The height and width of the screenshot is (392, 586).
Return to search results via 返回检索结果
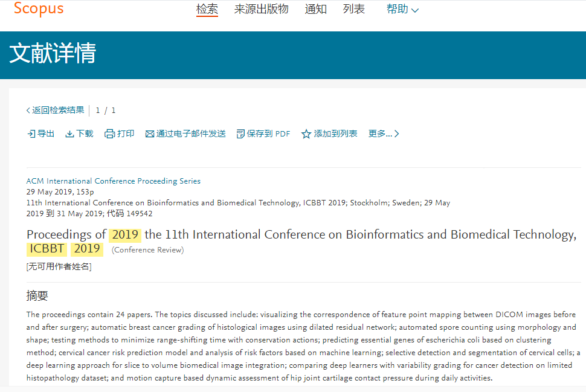pyautogui.click(x=58, y=111)
